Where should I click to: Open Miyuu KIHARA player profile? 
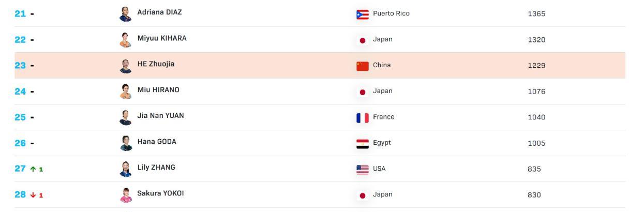pos(162,38)
